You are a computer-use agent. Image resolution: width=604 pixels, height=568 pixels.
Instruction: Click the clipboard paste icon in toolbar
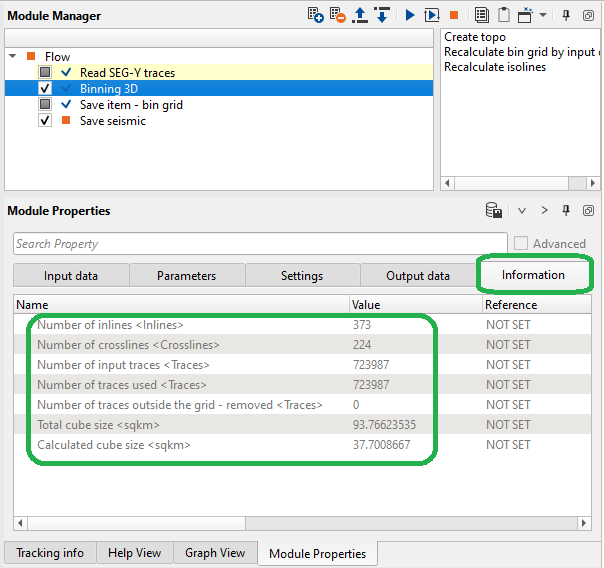505,15
